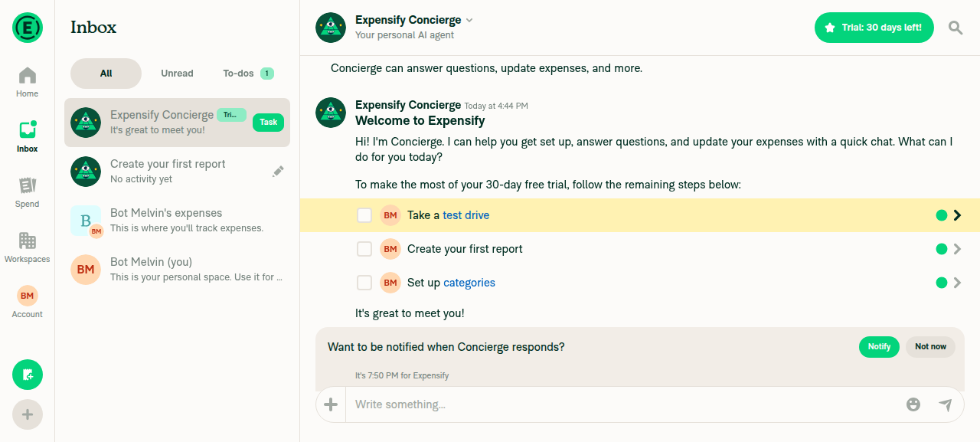Image resolution: width=980 pixels, height=442 pixels.
Task: Click the gray plus button in the sidebar
Action: point(28,414)
